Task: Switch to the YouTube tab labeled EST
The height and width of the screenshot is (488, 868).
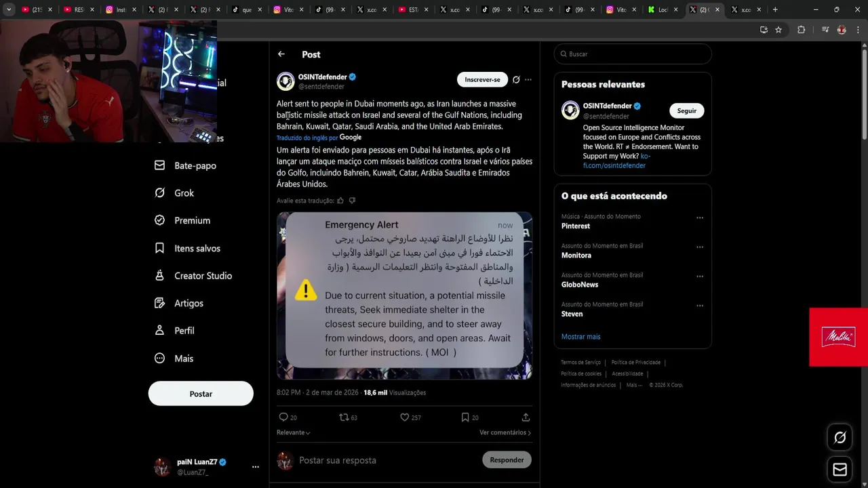Action: pyautogui.click(x=413, y=9)
